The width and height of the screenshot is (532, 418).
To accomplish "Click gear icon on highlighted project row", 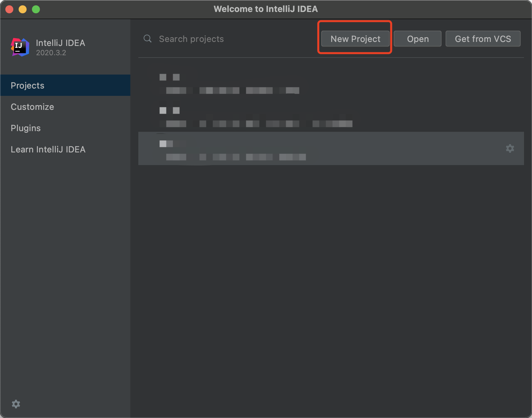I will click(x=510, y=148).
